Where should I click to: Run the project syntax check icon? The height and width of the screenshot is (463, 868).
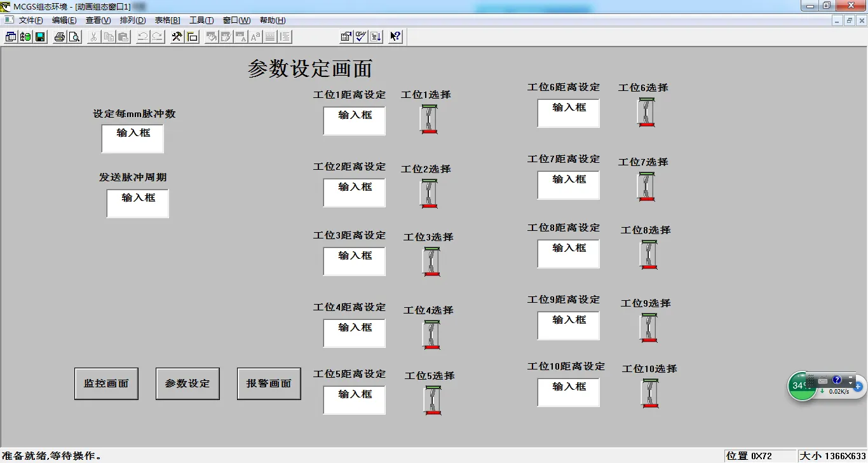tap(361, 36)
